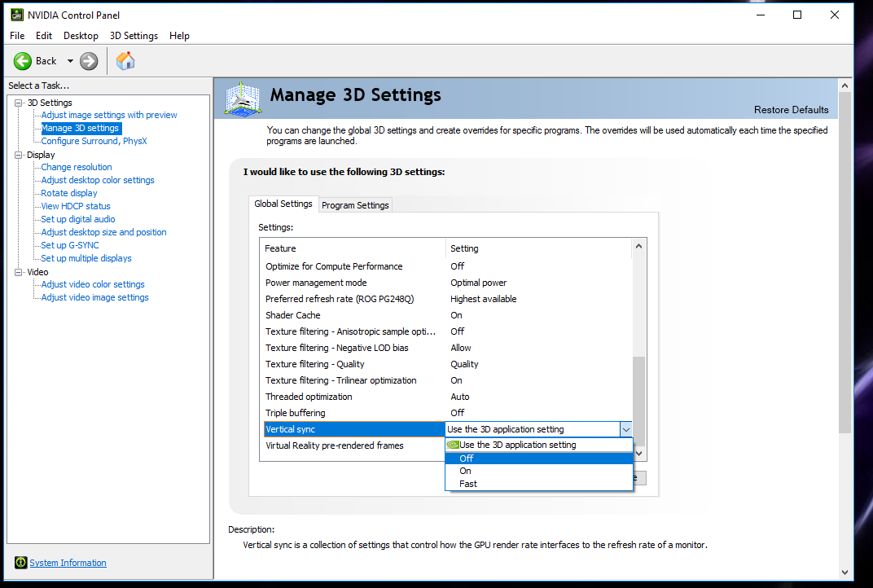
Task: Open Adjust video color settings
Action: point(92,284)
